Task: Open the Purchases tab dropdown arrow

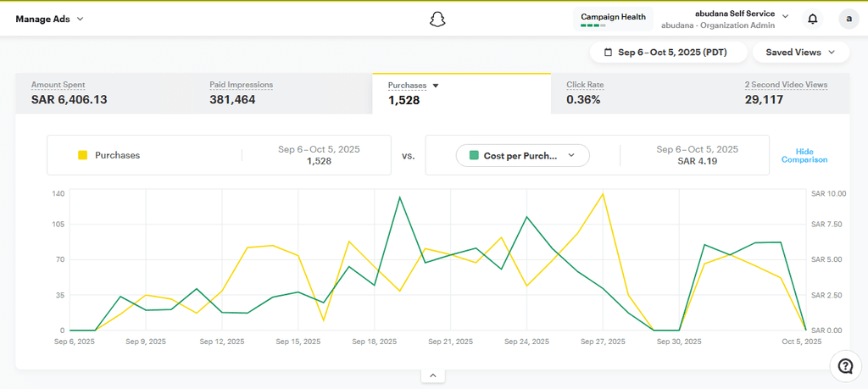Action: [436, 86]
